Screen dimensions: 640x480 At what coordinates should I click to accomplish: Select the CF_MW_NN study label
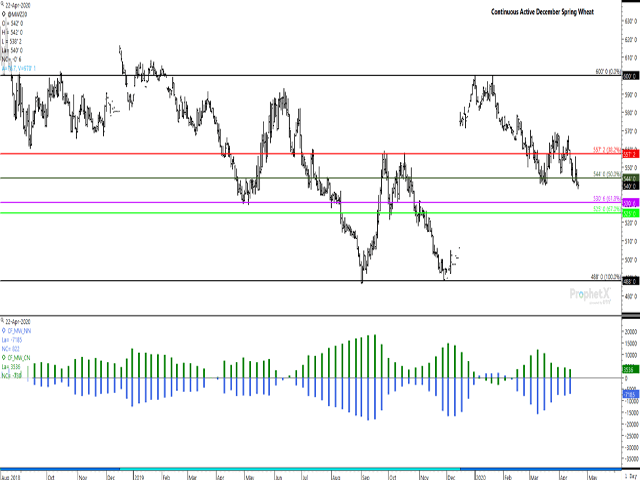(x=20, y=331)
